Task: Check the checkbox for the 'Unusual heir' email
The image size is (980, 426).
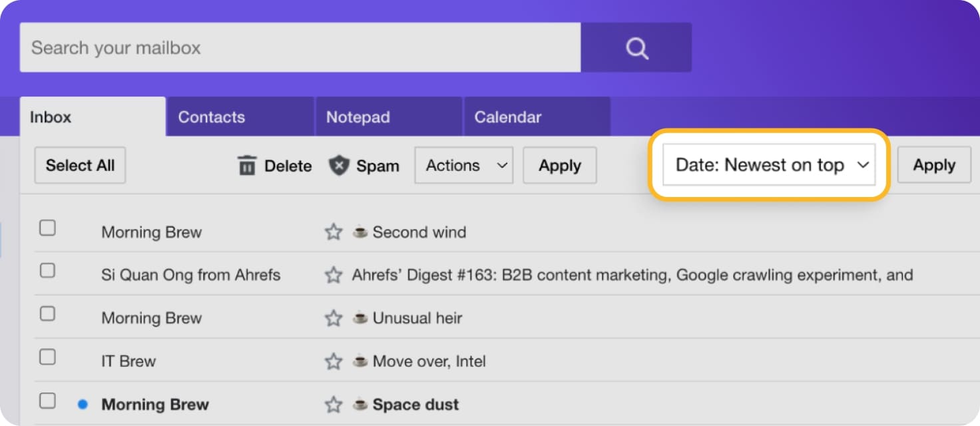Action: [x=47, y=314]
